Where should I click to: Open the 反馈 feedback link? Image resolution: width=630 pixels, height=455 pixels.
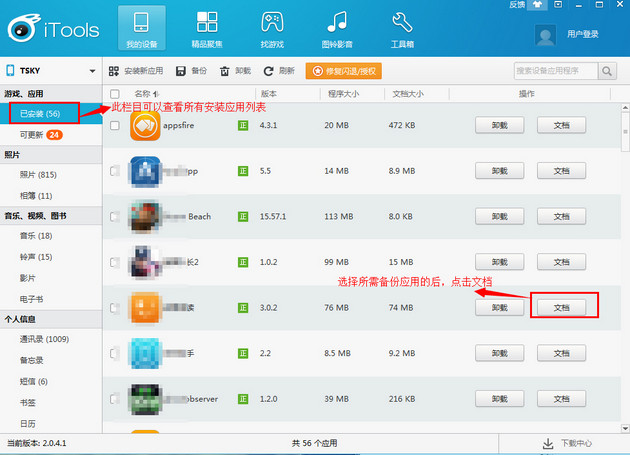(x=517, y=4)
